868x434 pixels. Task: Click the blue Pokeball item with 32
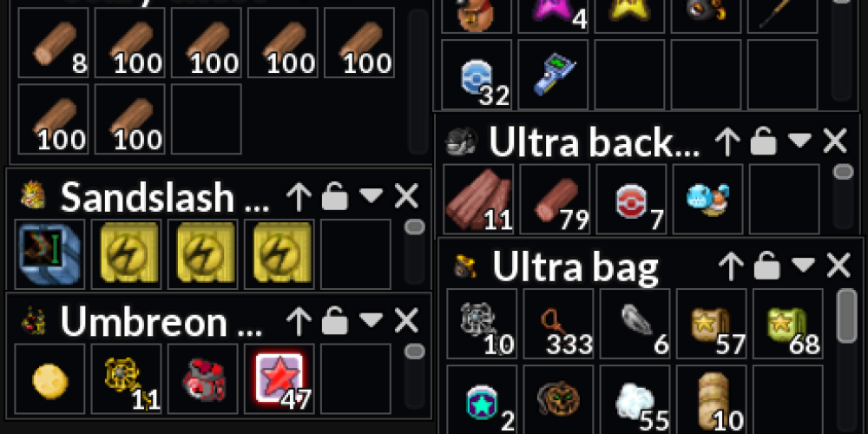click(x=476, y=74)
